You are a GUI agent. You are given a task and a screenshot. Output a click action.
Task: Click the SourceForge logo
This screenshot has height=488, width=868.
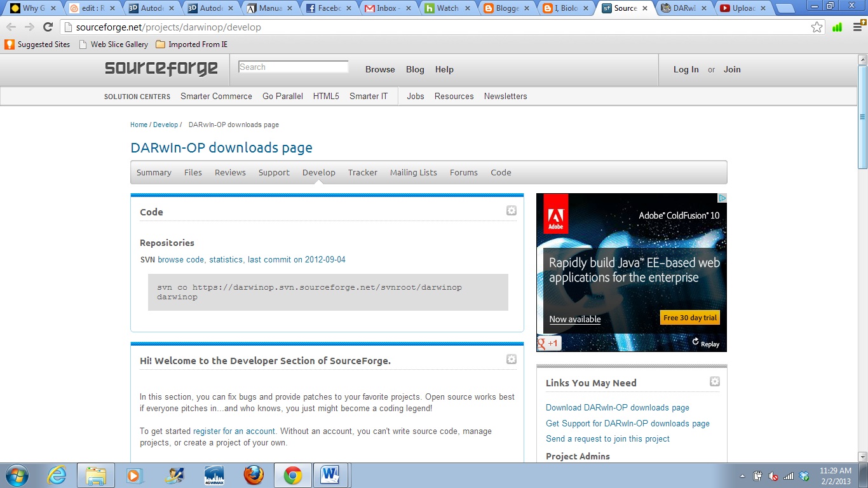(161, 69)
